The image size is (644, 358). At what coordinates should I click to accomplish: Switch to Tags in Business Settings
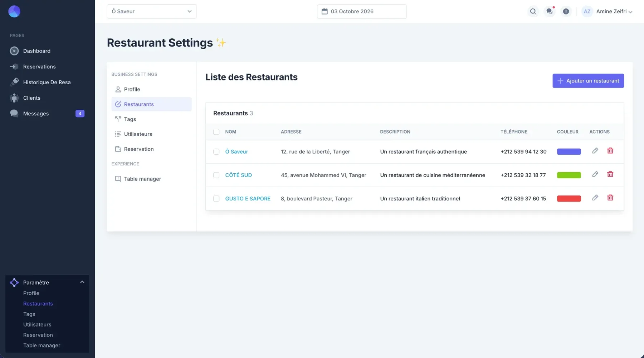point(151,119)
